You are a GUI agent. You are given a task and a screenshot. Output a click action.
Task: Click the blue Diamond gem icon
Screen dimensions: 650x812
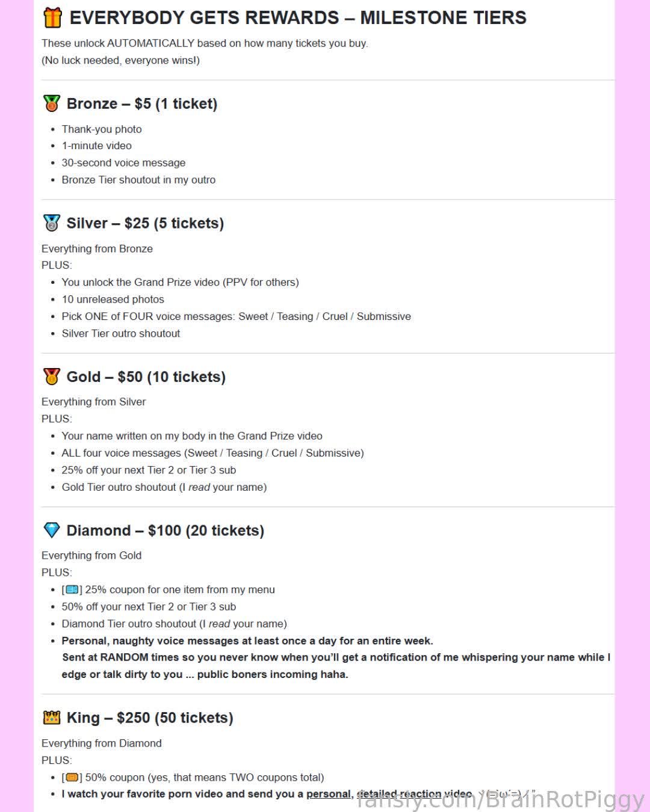click(52, 530)
